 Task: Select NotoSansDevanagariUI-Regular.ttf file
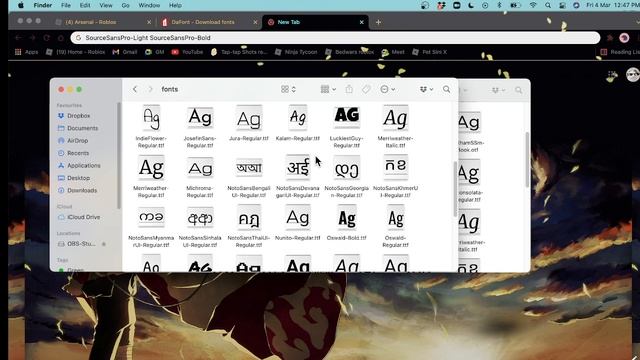point(298,177)
